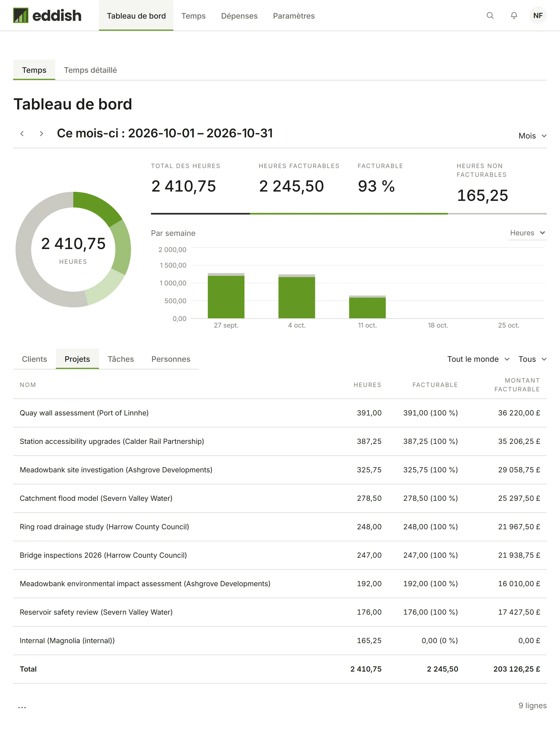Select the Projets tab
The image size is (560, 746).
pos(77,359)
